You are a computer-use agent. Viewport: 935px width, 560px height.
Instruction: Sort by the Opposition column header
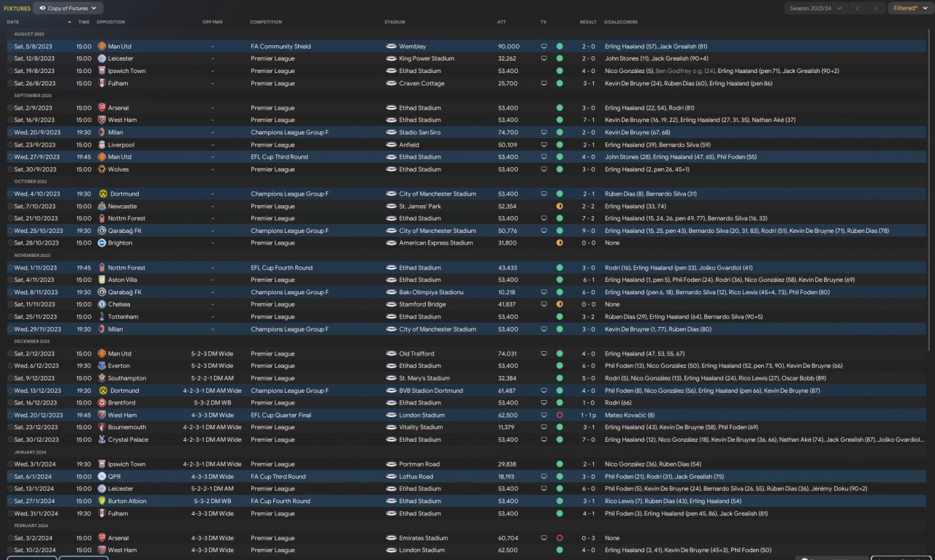click(x=111, y=22)
